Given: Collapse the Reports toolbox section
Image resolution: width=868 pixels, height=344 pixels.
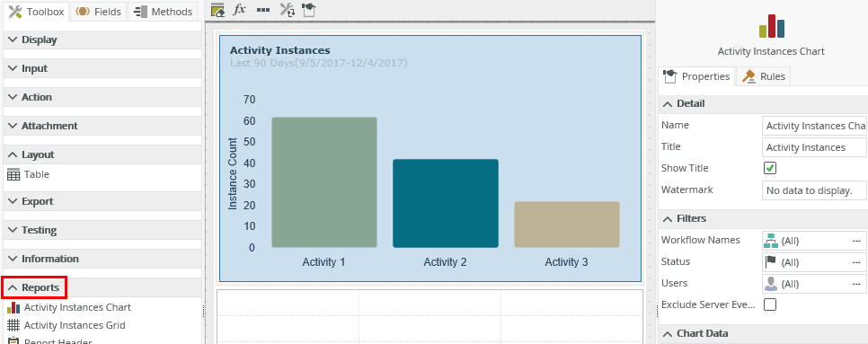Looking at the screenshot, I should [x=34, y=287].
